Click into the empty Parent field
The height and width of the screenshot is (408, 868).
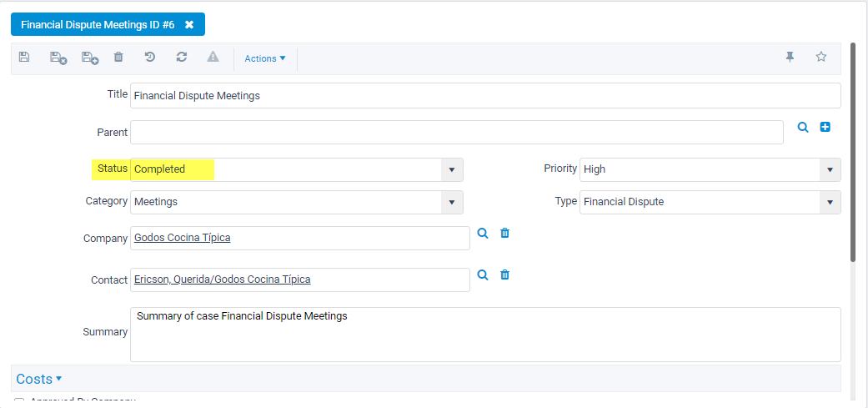click(457, 133)
